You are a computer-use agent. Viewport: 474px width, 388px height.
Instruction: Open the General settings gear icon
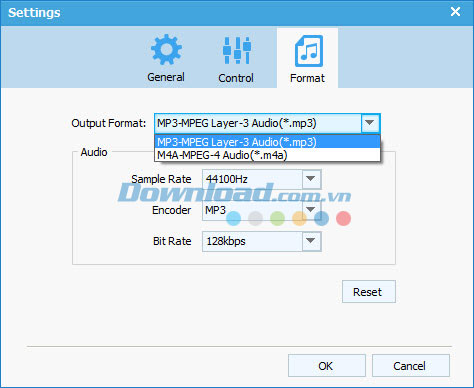coord(166,50)
